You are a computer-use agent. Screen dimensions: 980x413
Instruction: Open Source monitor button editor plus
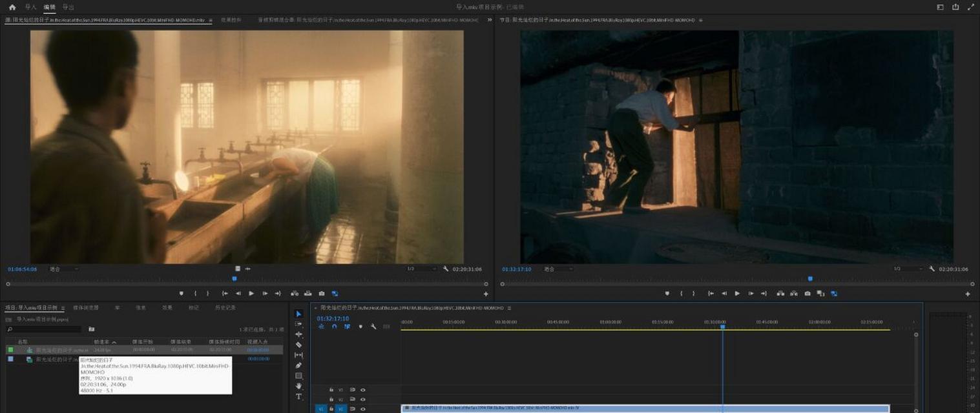(x=486, y=294)
